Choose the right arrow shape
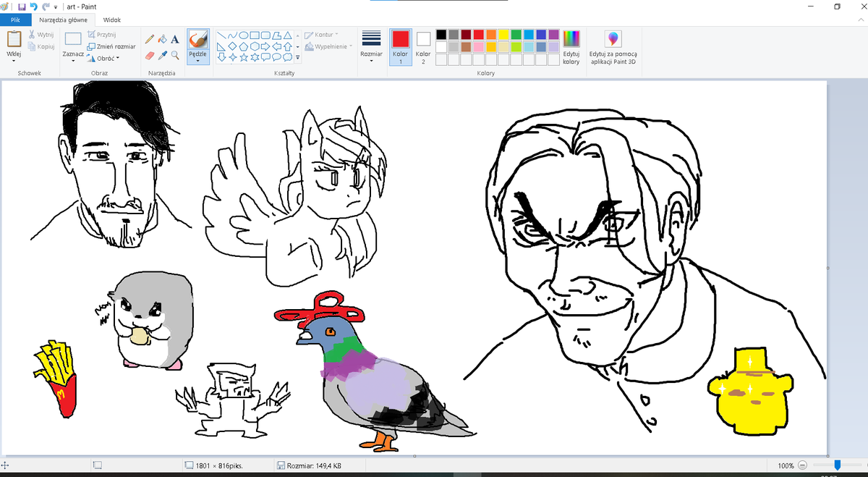Screen dimensions: 868x477 266,46
